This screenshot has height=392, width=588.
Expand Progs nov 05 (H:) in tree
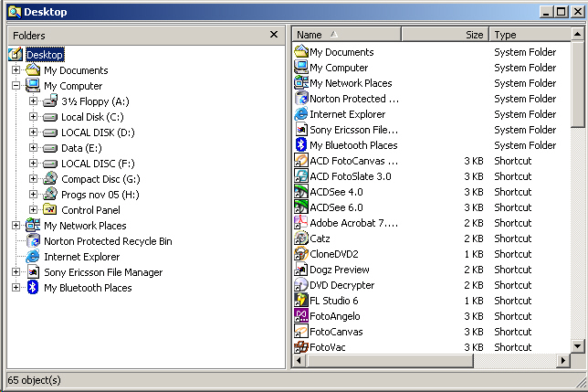(x=33, y=195)
